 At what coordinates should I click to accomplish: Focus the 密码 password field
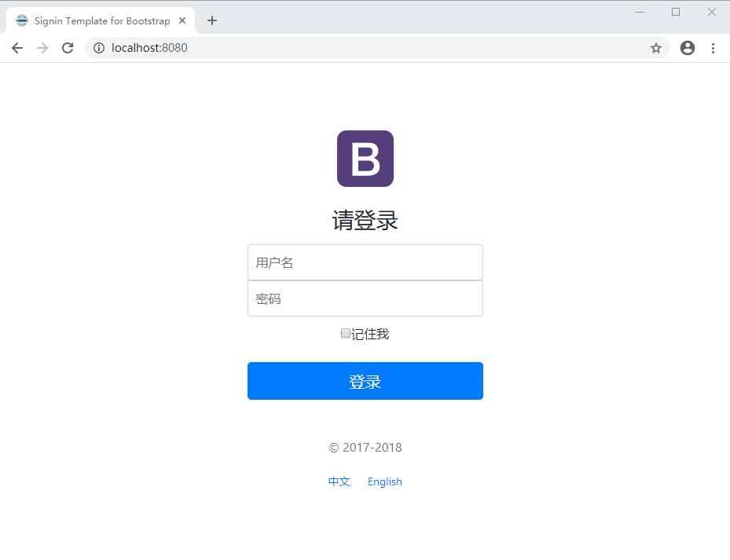[365, 298]
